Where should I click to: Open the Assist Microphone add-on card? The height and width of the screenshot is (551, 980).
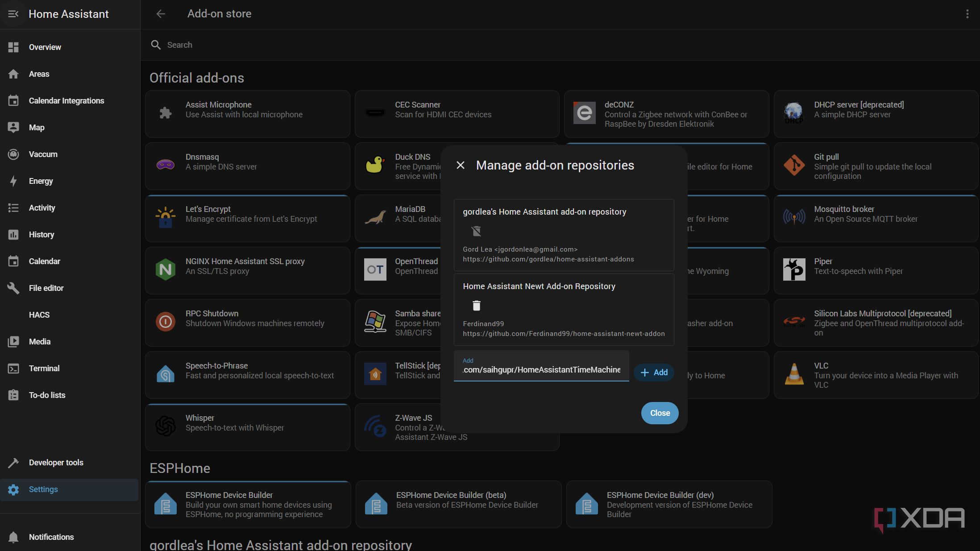pyautogui.click(x=248, y=114)
